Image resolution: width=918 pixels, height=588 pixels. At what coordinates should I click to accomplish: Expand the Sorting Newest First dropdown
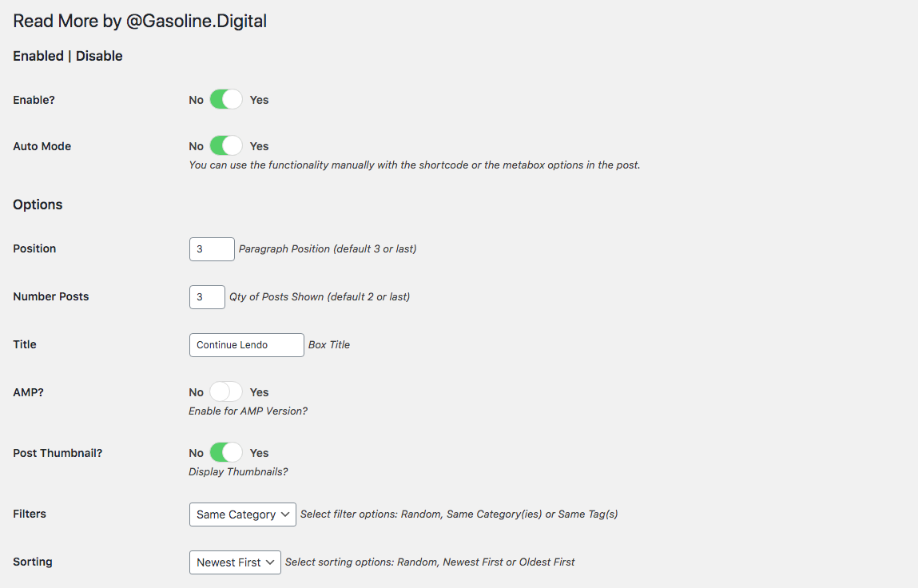click(x=235, y=562)
